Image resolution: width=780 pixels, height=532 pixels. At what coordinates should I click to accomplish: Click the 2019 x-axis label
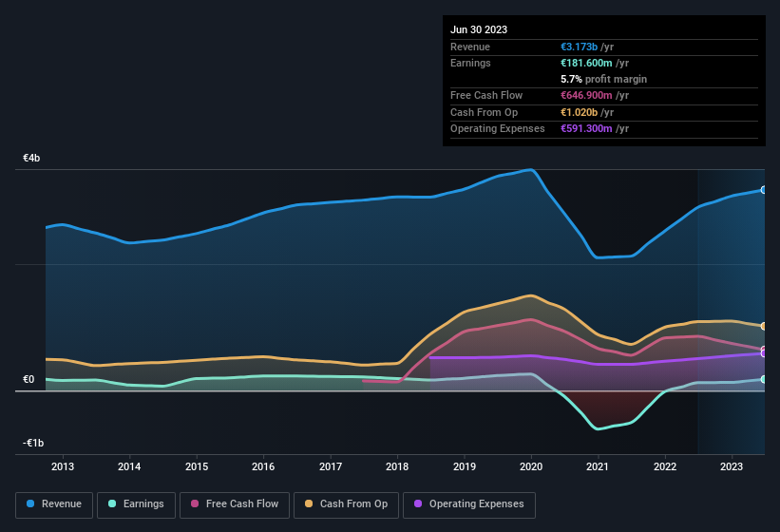pos(465,466)
